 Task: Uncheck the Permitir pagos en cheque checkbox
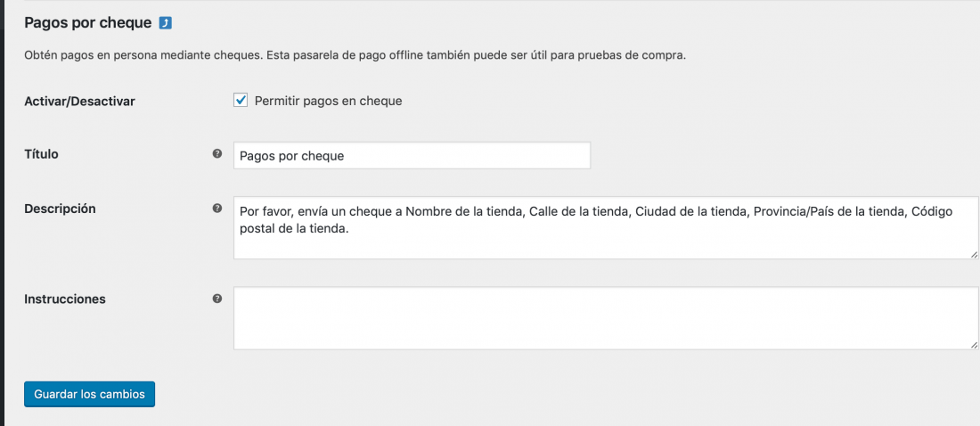point(241,100)
